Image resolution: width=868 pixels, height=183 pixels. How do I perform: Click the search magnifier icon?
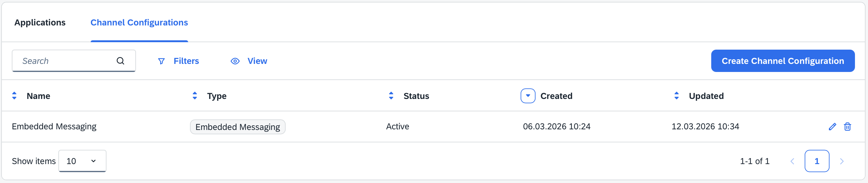click(x=120, y=61)
